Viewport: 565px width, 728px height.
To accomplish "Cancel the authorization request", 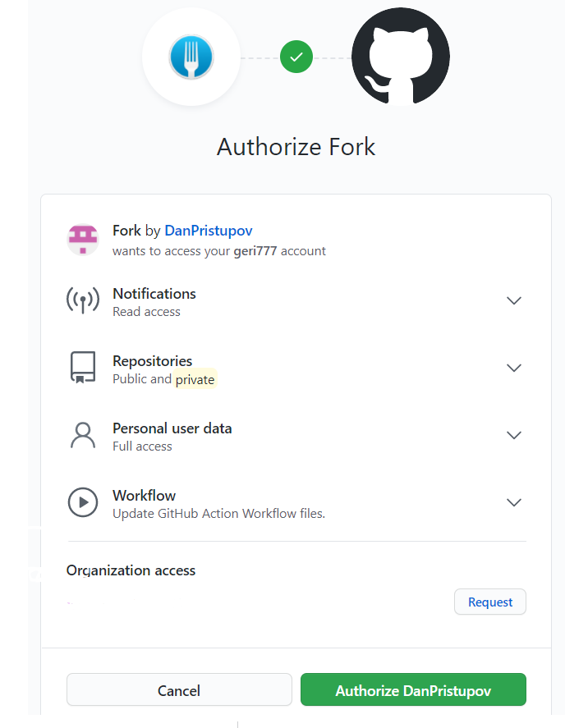I will point(178,689).
